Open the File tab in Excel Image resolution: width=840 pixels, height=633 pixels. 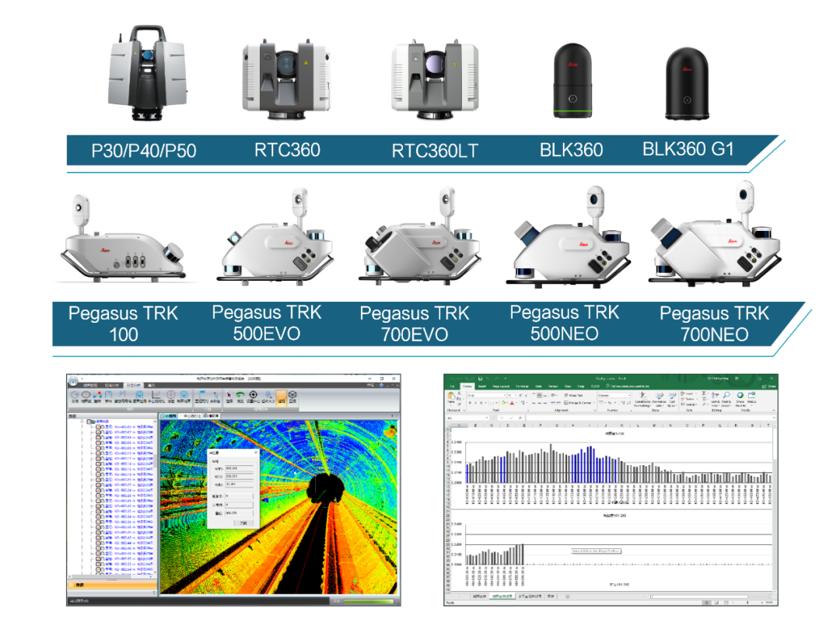(x=452, y=386)
